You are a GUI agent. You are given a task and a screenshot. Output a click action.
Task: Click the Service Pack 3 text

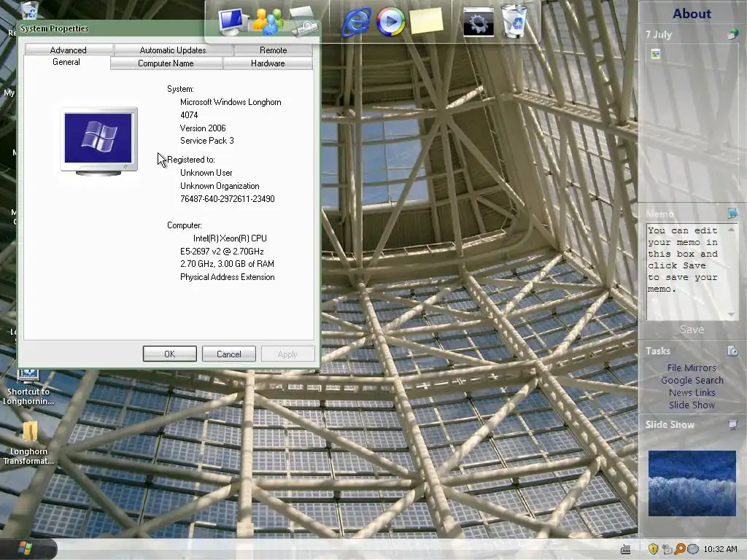coord(206,141)
